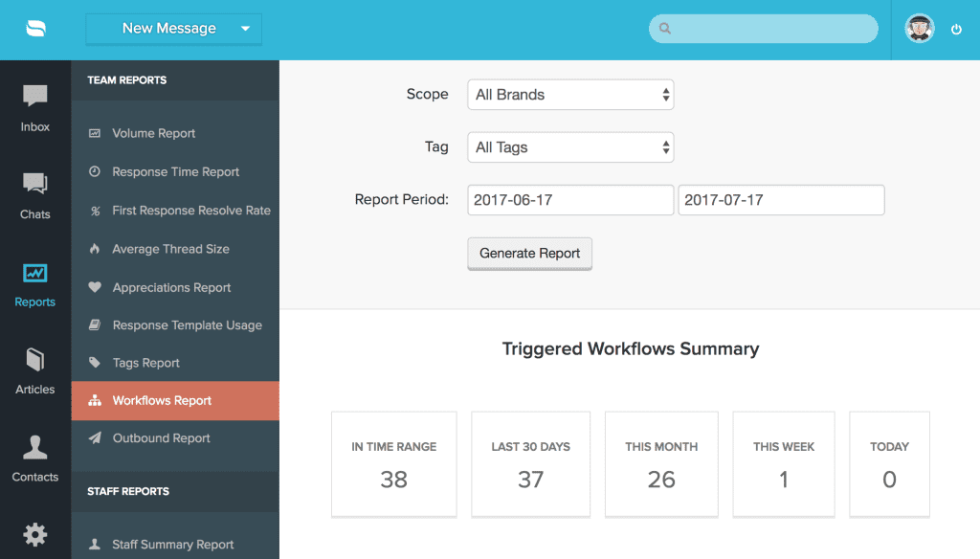Click the flame icon for Average Thread Size

(x=95, y=249)
